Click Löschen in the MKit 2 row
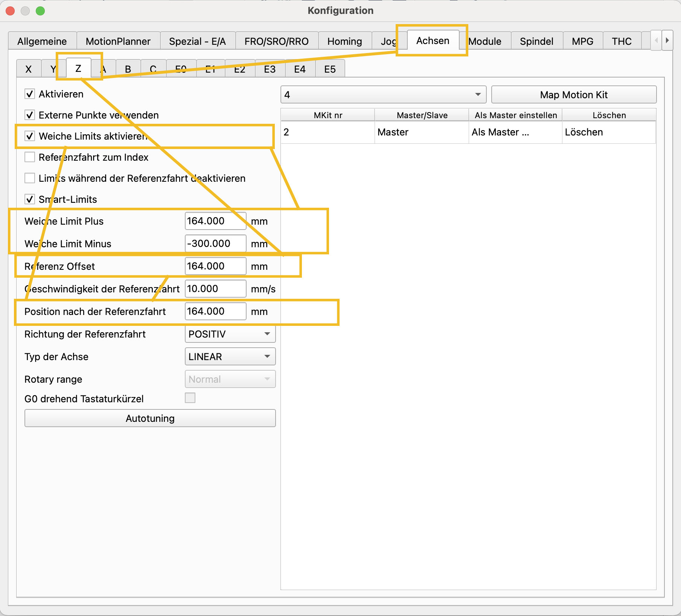681x616 pixels. click(584, 132)
